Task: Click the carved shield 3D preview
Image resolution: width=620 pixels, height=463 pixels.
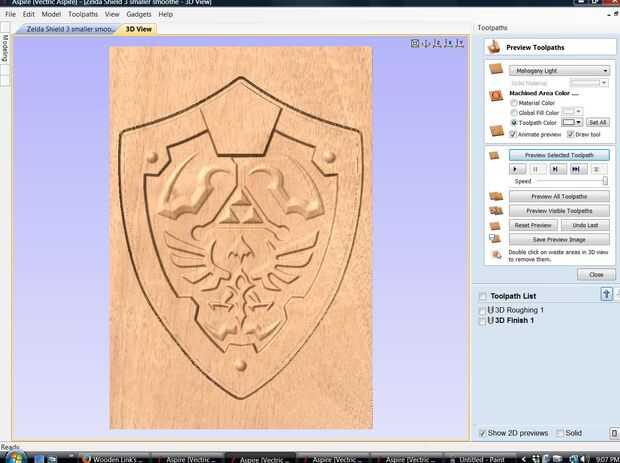Action: 241,238
